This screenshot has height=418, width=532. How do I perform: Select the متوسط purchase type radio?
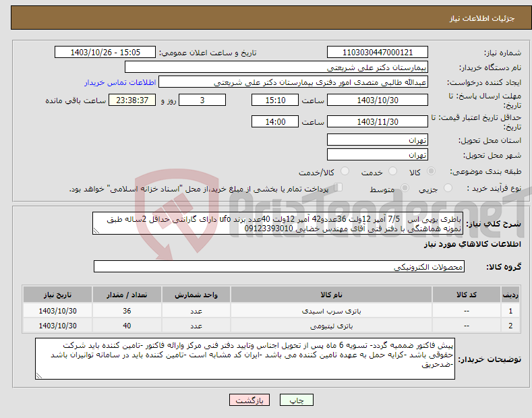tap(405, 187)
